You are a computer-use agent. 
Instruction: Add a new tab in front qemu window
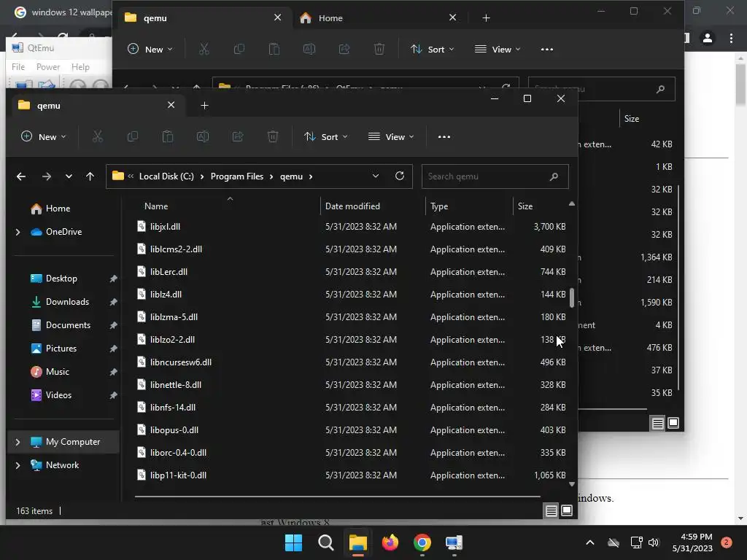point(204,105)
